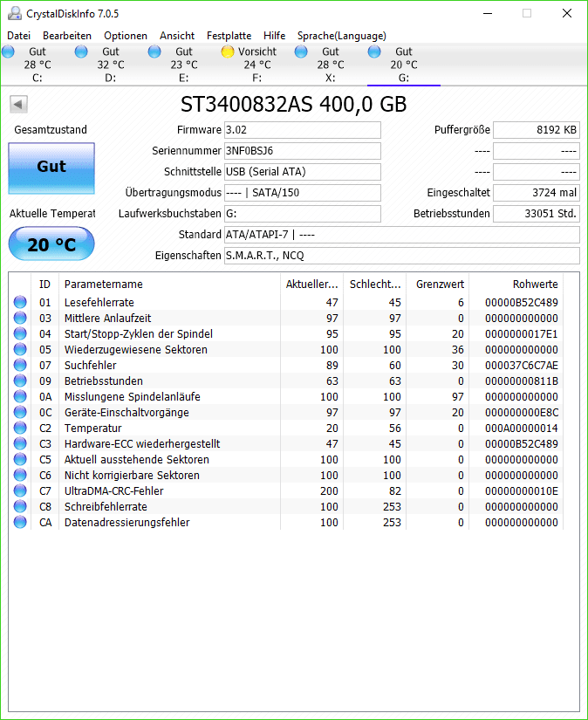Screen dimensions: 588x720
Task: Click status orb in Wiederzugewiesene Sektoren row
Action: (20, 349)
